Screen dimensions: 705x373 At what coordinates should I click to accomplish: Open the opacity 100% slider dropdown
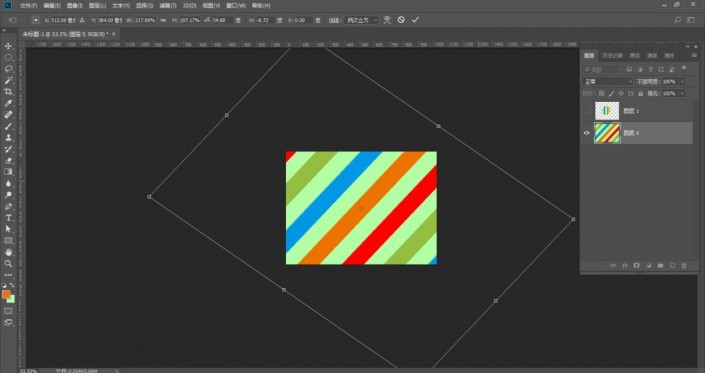click(x=682, y=81)
